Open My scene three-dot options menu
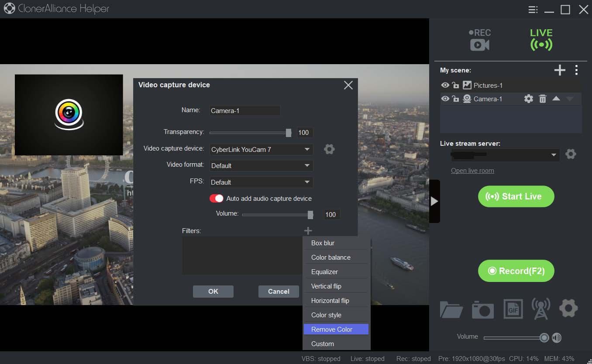 (577, 70)
